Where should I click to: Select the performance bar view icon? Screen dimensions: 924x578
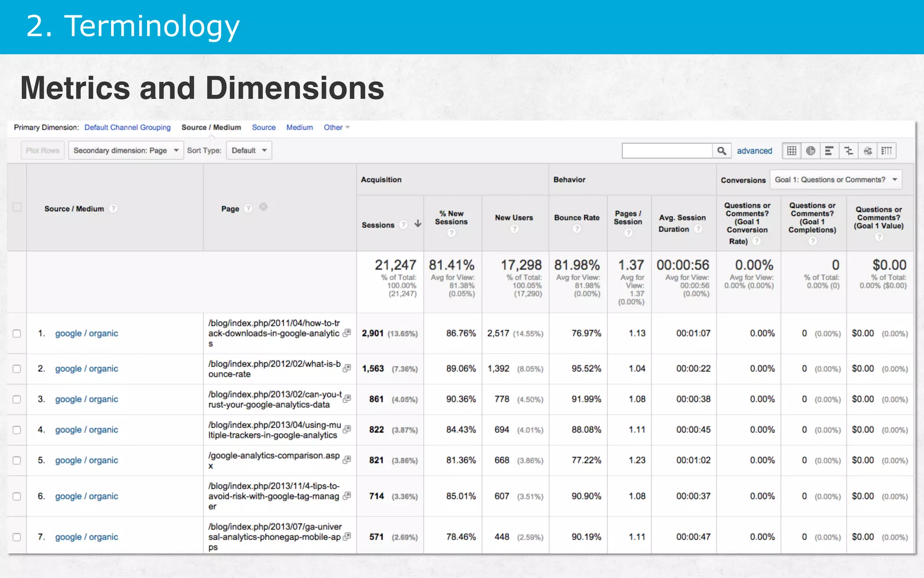829,151
